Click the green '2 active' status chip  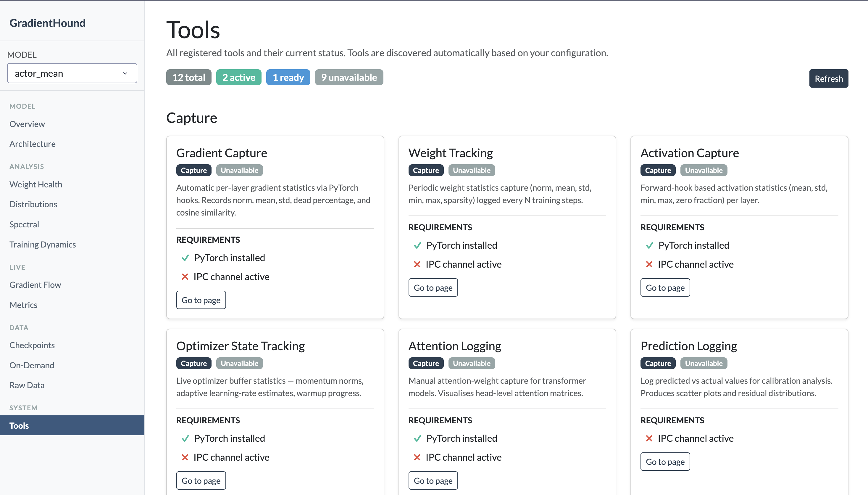[238, 77]
